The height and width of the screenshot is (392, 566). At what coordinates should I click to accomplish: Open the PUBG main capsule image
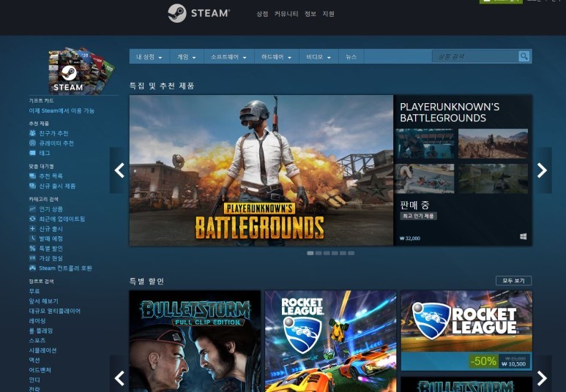261,170
